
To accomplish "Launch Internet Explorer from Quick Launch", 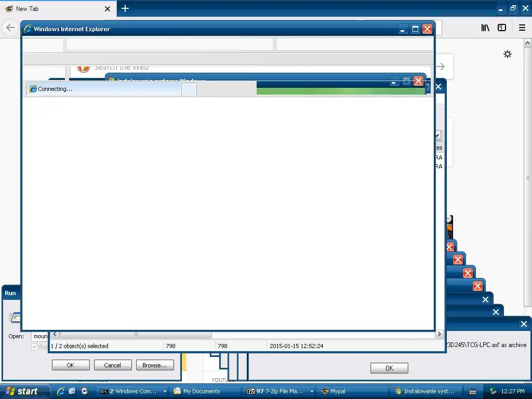I will 61,391.
